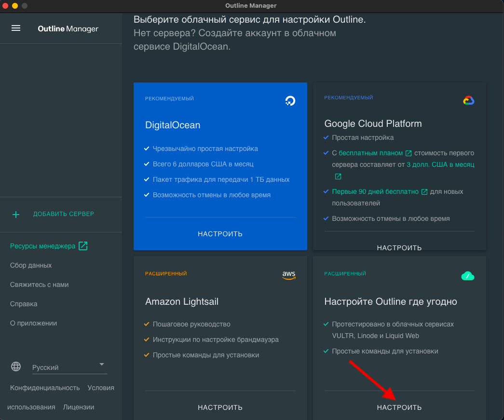
Task: Click Пошаговое руководство text
Action: click(191, 324)
